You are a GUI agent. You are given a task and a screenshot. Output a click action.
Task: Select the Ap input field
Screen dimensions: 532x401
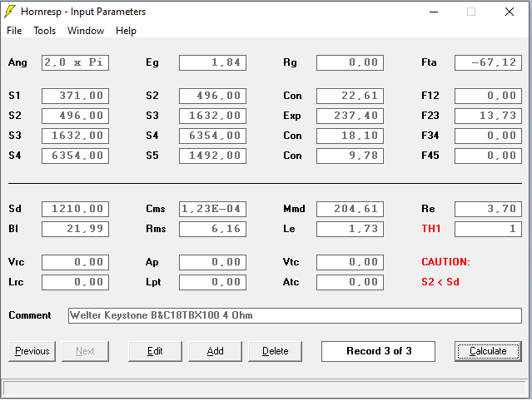point(213,262)
